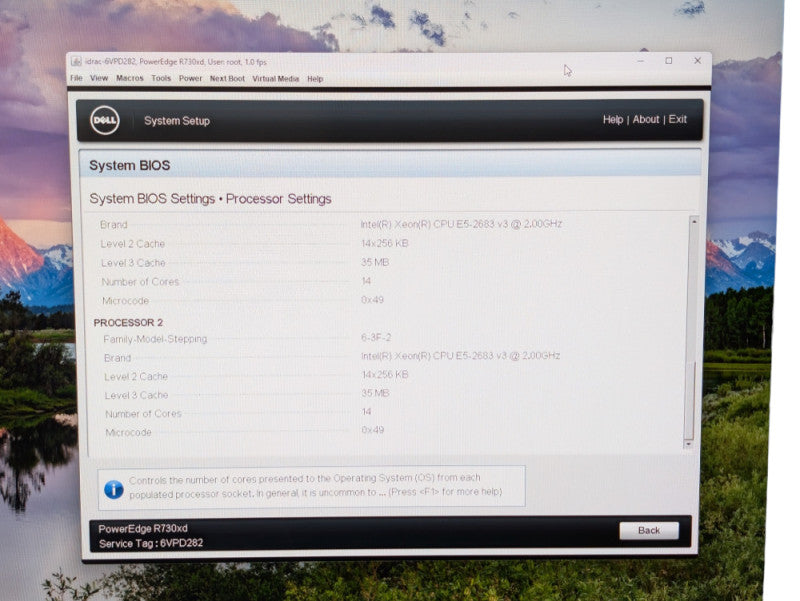Click the first Number of Cores label
800x601 pixels.
coord(140,282)
